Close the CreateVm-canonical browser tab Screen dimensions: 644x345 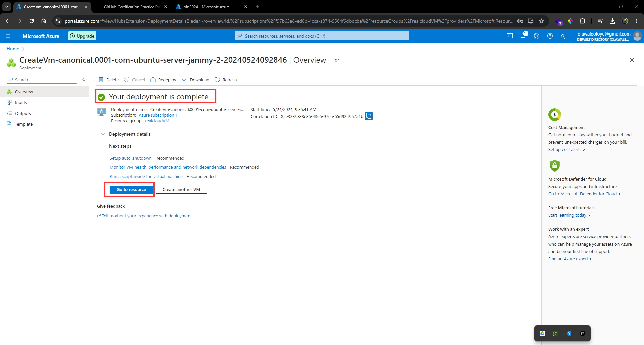(x=86, y=7)
